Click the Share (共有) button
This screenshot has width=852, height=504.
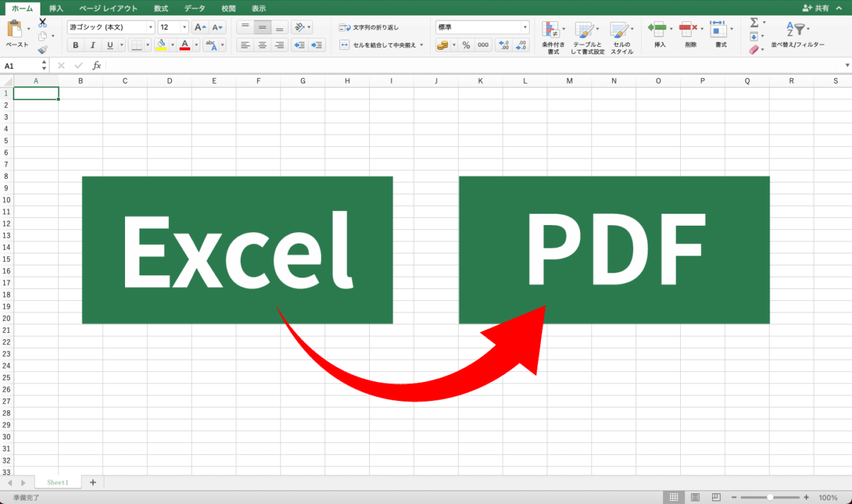[816, 8]
